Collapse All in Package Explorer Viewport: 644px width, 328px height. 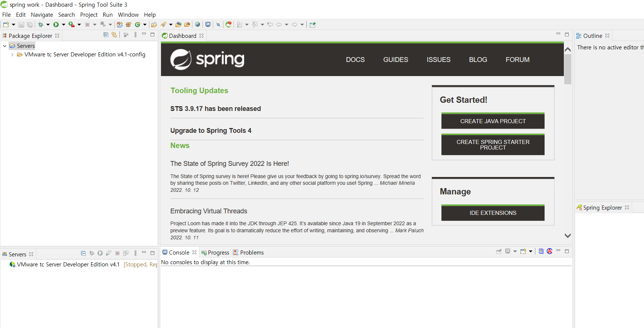click(x=106, y=35)
